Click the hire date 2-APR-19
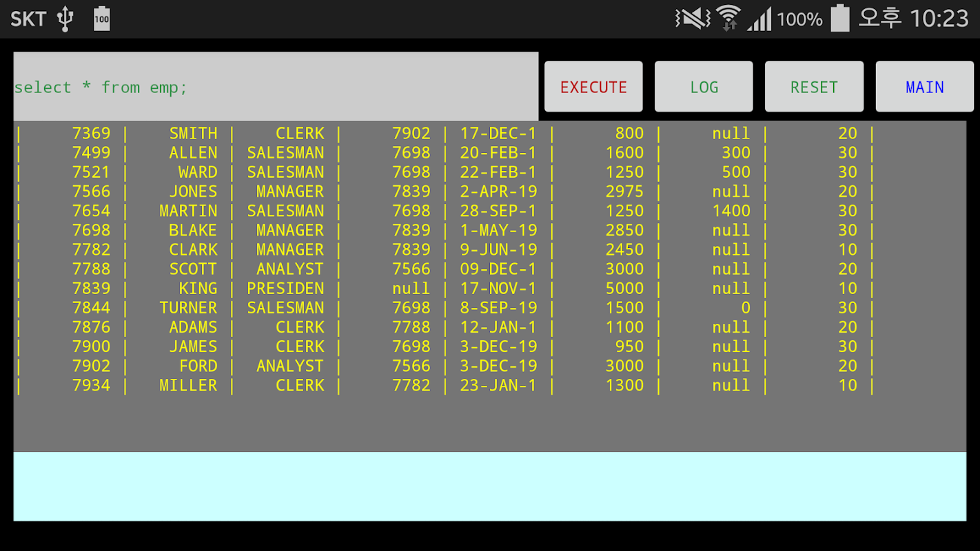The height and width of the screenshot is (551, 980). click(498, 191)
